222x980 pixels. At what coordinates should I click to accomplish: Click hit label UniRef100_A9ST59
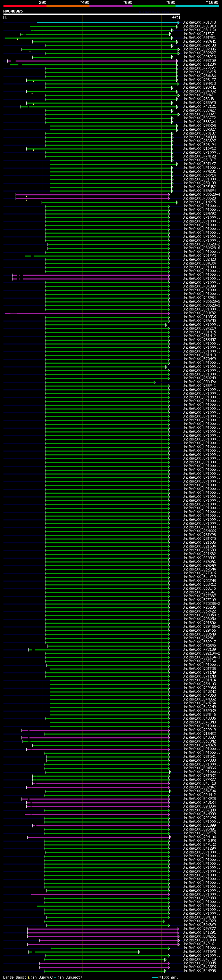pyautogui.click(x=199, y=60)
